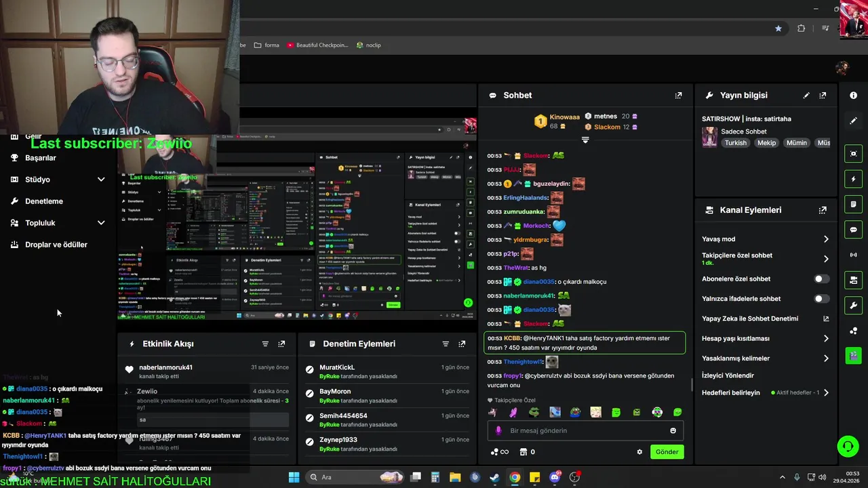Open the info icon in right sidebar
Image resolution: width=868 pixels, height=488 pixels.
(x=853, y=96)
